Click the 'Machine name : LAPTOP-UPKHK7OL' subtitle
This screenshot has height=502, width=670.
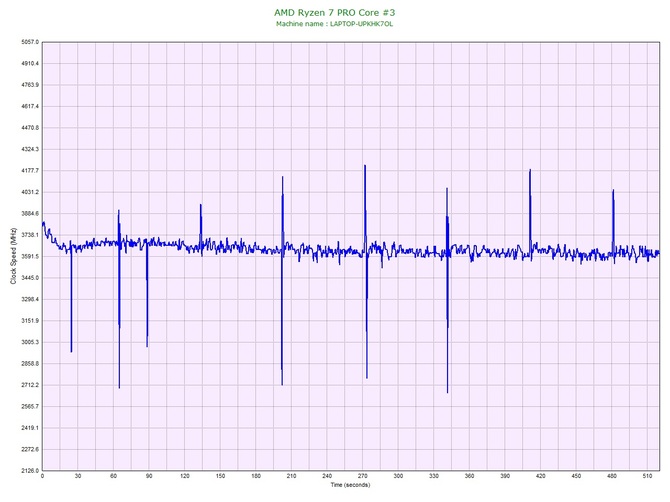coord(335,24)
